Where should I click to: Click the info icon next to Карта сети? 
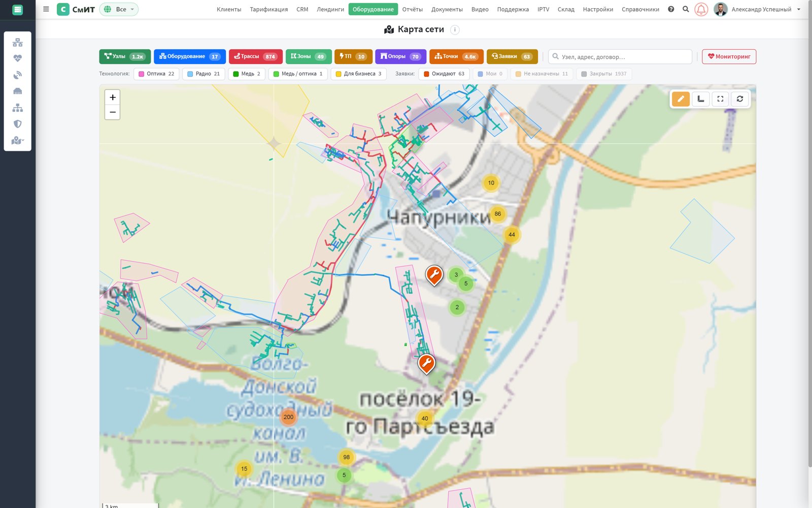[x=455, y=29]
